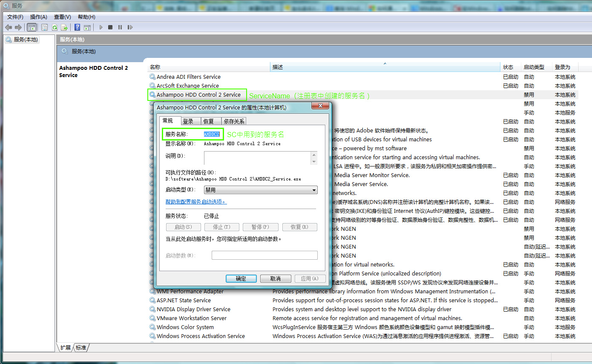Select the ASP.NET State Service row
Viewport: 592px width, 364px height.
click(363, 300)
